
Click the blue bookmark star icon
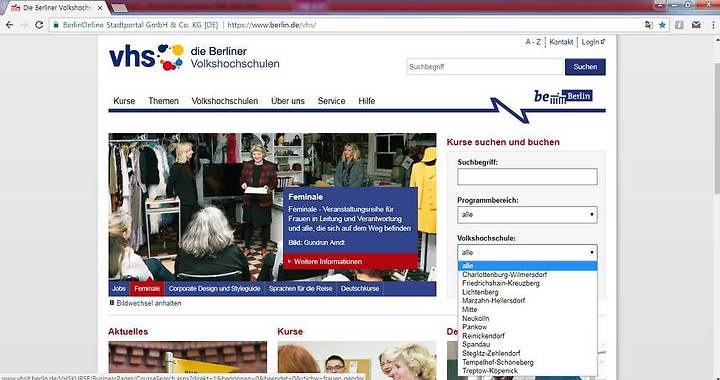[662, 25]
